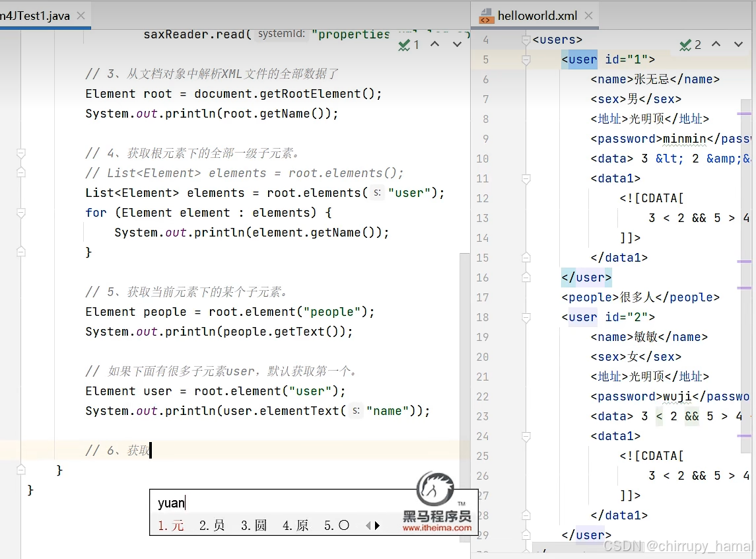The height and width of the screenshot is (559, 756).
Task: Click fold end marker at line 16
Action: (526, 278)
